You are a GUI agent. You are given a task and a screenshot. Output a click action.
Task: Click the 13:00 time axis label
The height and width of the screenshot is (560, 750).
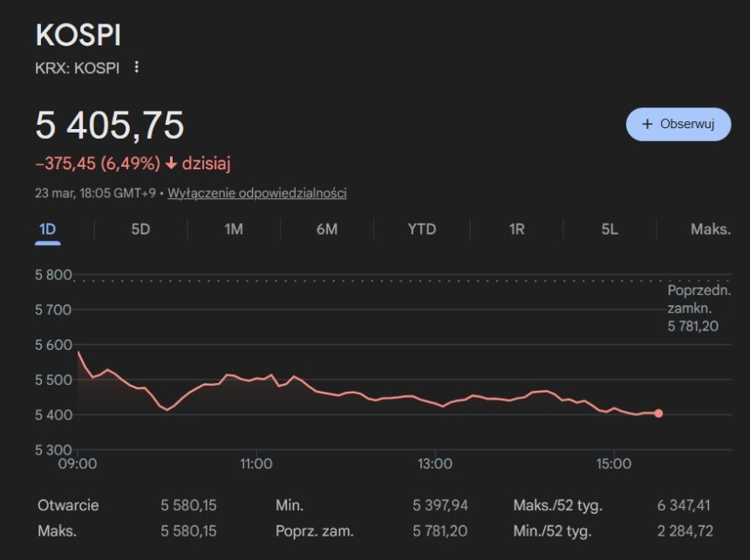coord(434,464)
